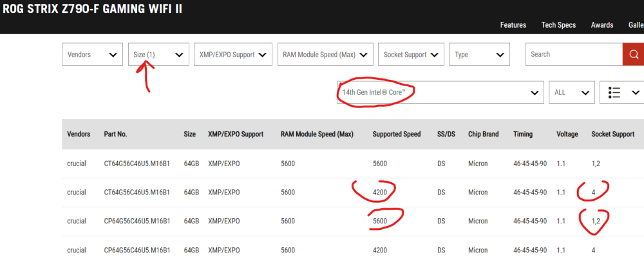
Task: Click the XMP/EXPO Support column header
Action: pyautogui.click(x=236, y=135)
